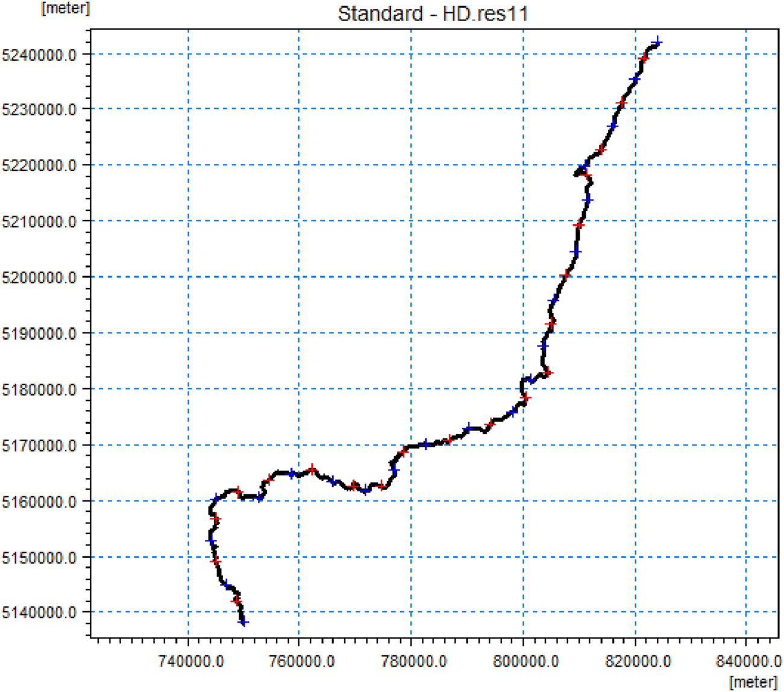Viewport: 784px width, 692px height.
Task: Click y-axis tick label 5220000.0
Action: point(40,165)
